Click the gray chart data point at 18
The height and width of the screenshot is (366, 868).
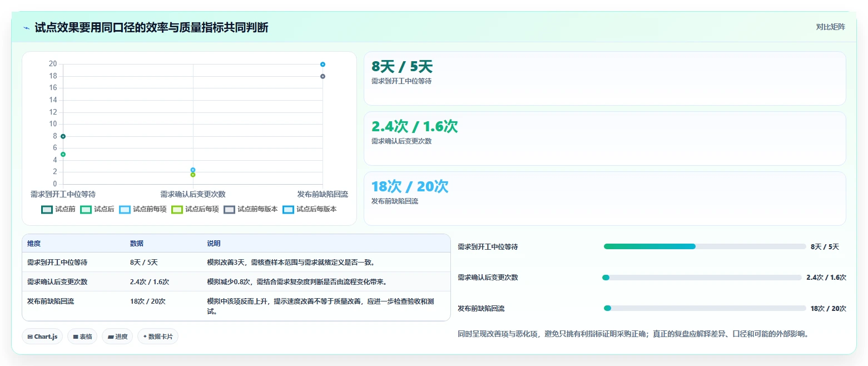point(323,76)
